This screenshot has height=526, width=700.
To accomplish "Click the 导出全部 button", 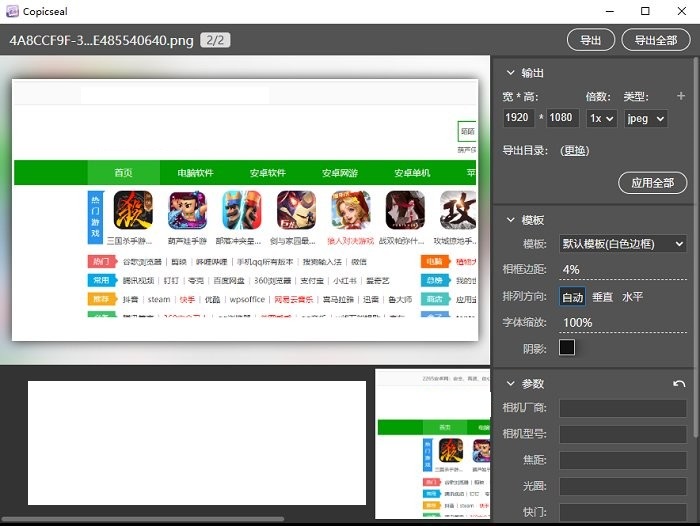I will click(x=655, y=40).
